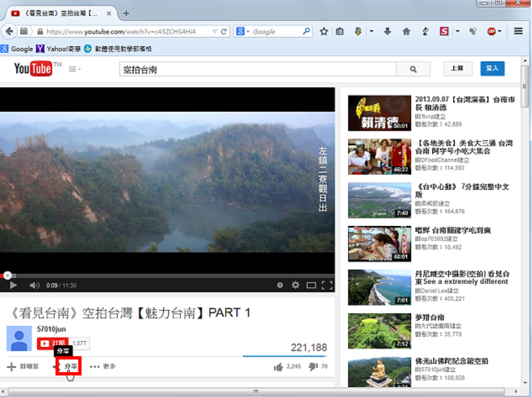
Task: Open the Google bookmark
Action: click(x=17, y=49)
